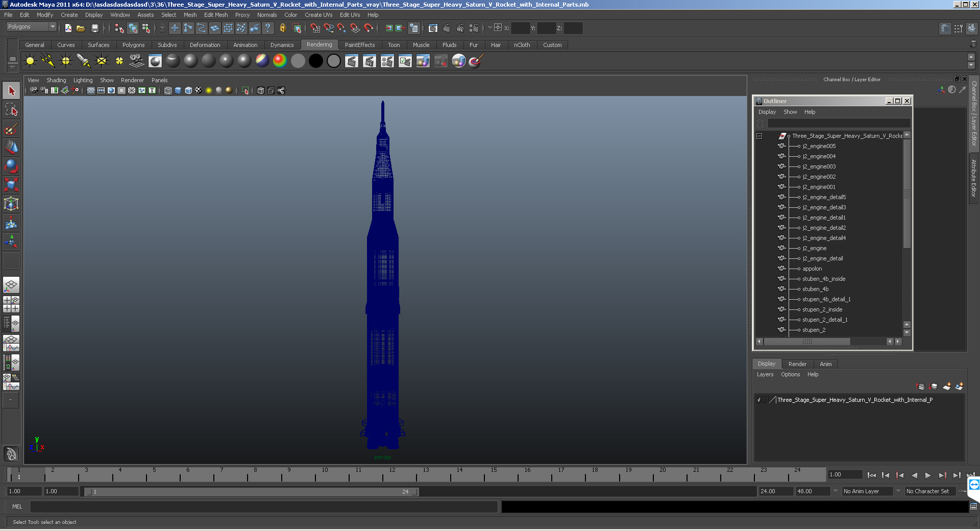Open 3D Paint tool shelf icon
The height and width of the screenshot is (531, 980).
point(476,61)
